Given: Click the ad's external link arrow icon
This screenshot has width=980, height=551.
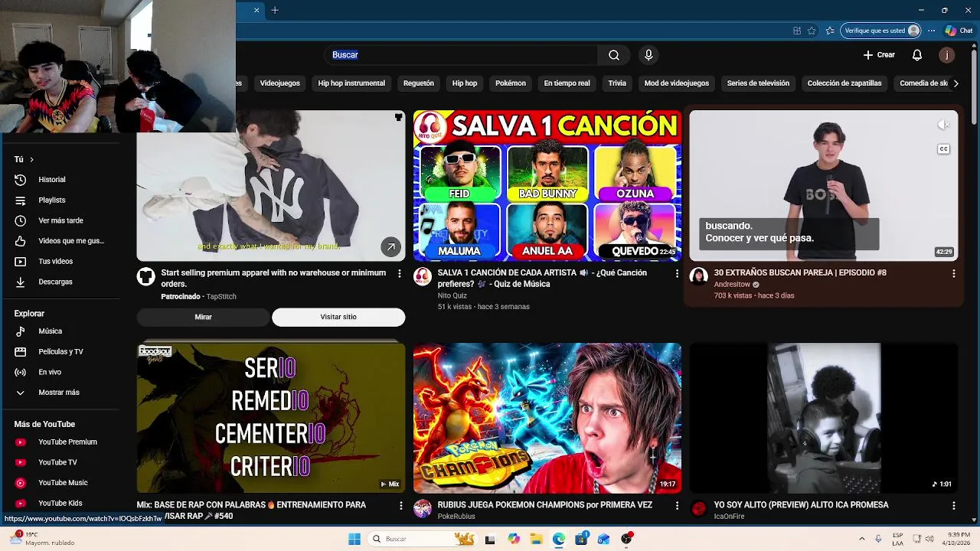Looking at the screenshot, I should coord(390,247).
